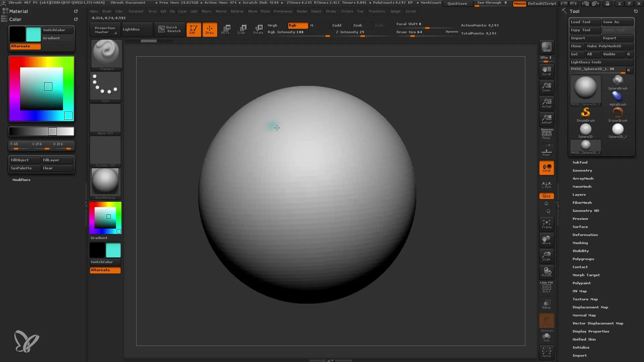Image resolution: width=644 pixels, height=362 pixels.
Task: Expand the Geometry section in Tool panel
Action: 582,170
